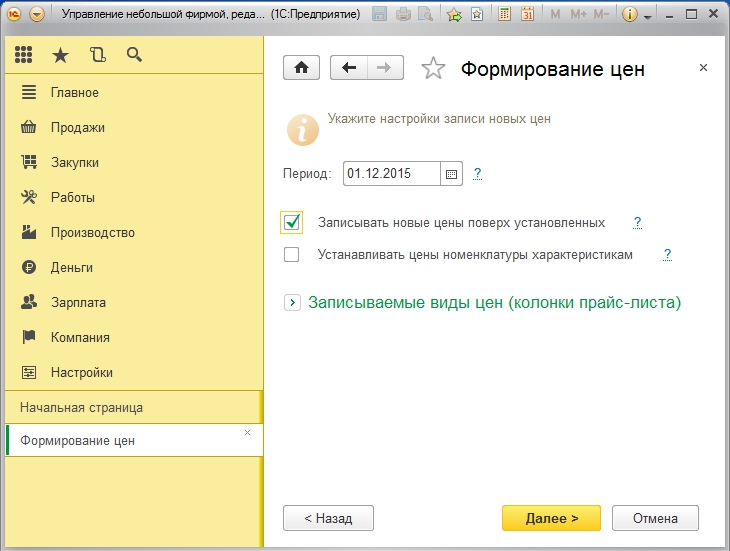Screen dimensions: 730x551
Task: Open the Calculator icon in title bar
Action: point(504,14)
